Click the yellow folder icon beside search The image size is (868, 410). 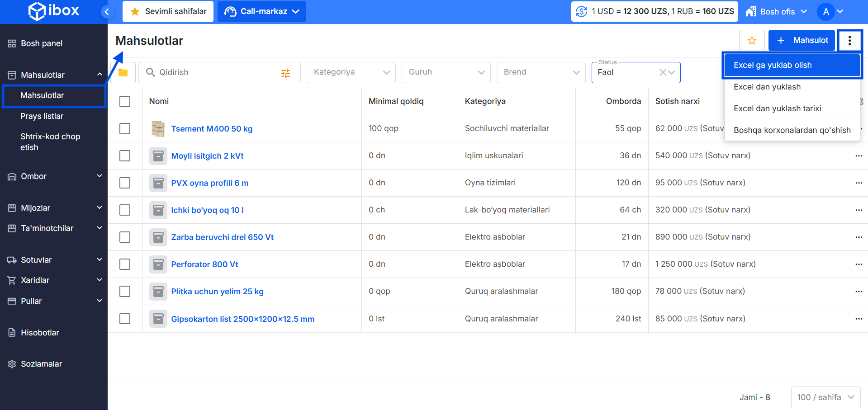click(123, 73)
